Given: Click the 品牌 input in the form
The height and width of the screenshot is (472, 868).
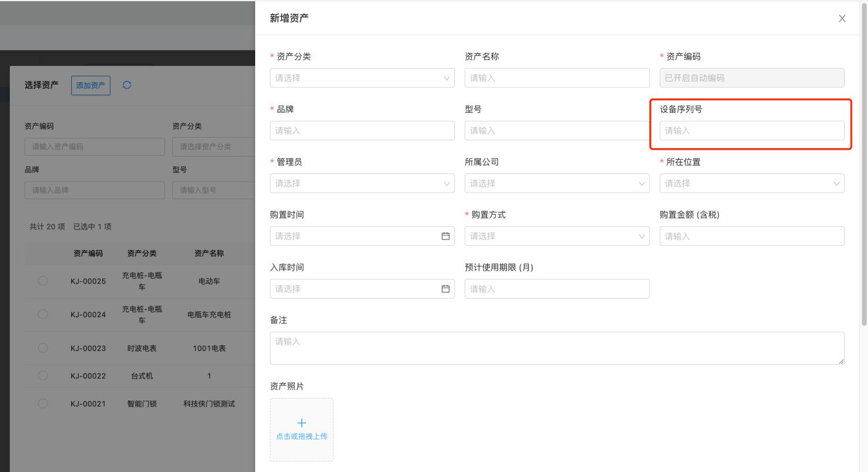Looking at the screenshot, I should [x=362, y=131].
